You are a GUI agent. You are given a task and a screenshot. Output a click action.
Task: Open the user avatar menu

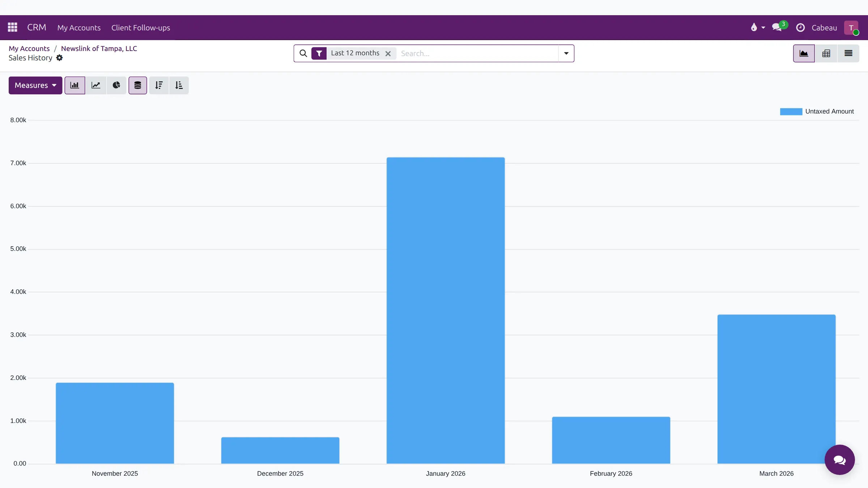851,27
